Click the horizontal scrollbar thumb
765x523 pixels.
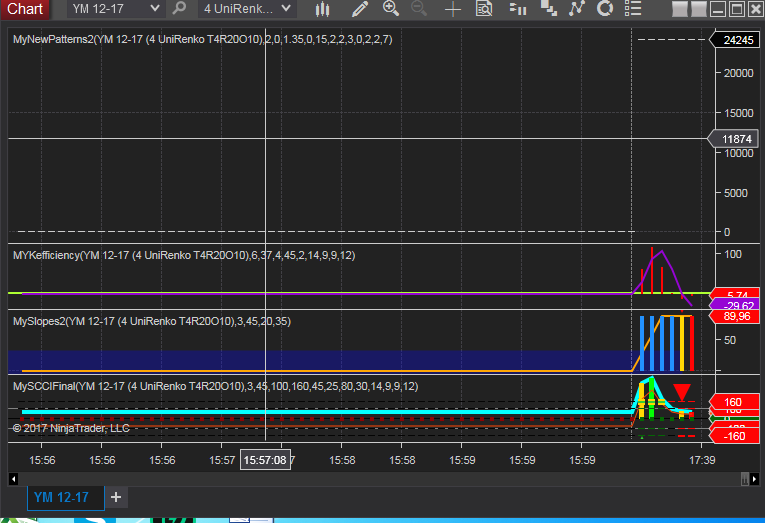745,479
